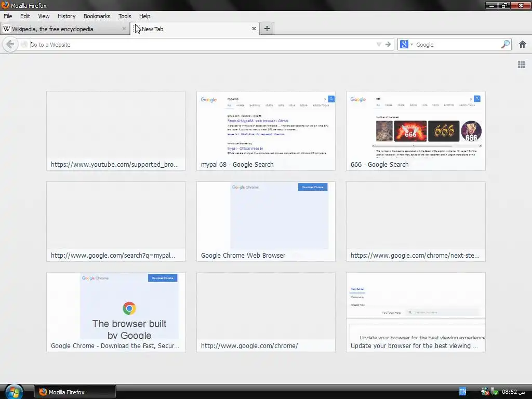Click Mozilla Firefox taskbar button
Screen dimensions: 532x399
75,392
